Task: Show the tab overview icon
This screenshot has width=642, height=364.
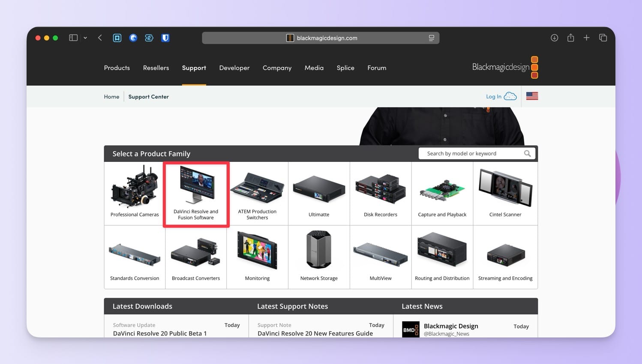Action: click(603, 38)
